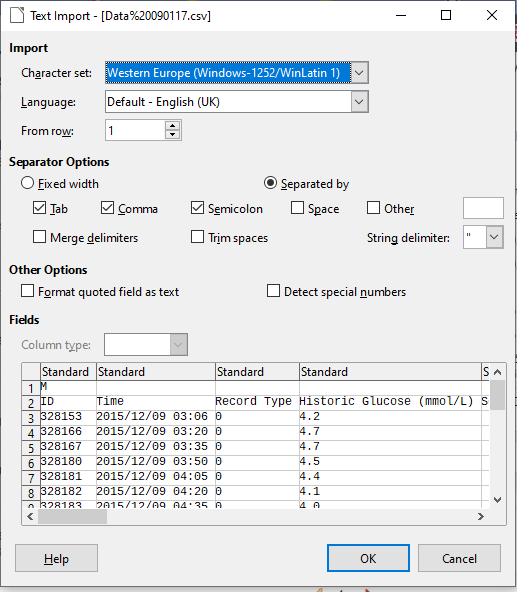Click the horizontal scrollbar thumb in preview
The width and height of the screenshot is (517, 592).
point(73,516)
